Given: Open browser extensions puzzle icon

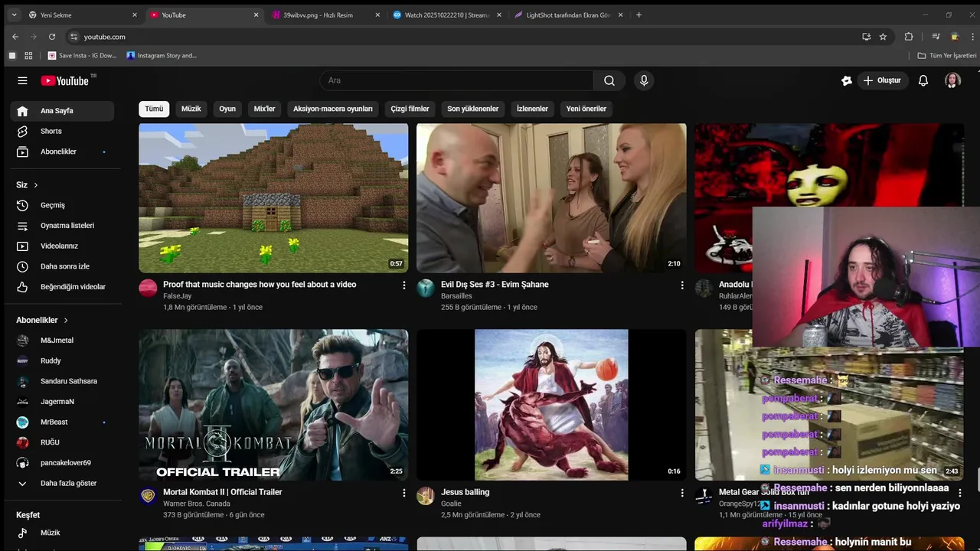Looking at the screenshot, I should [909, 37].
